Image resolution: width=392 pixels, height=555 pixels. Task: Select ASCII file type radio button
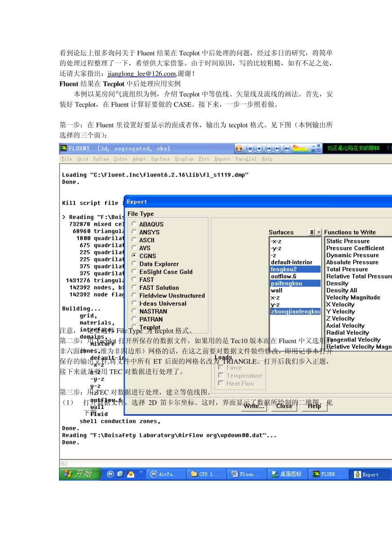tap(134, 240)
